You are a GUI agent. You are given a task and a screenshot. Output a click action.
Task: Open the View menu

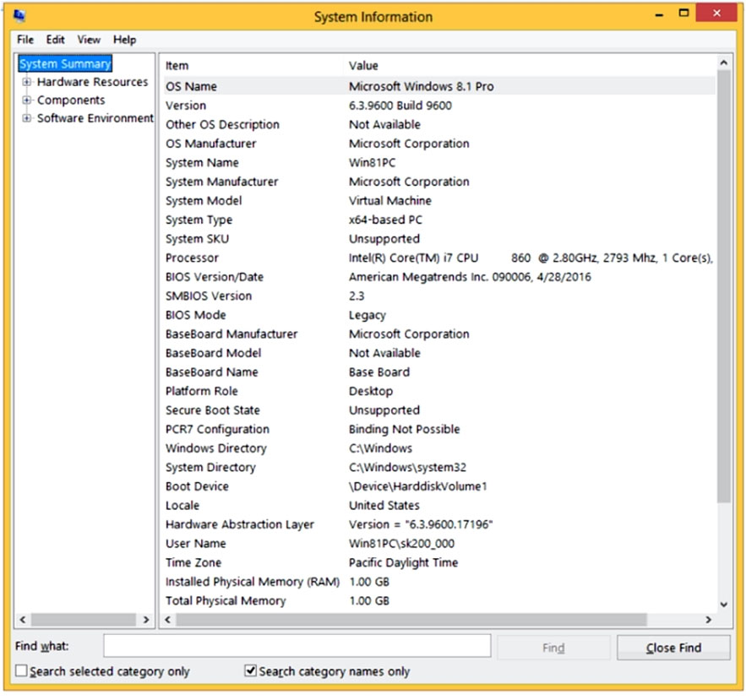coord(89,40)
